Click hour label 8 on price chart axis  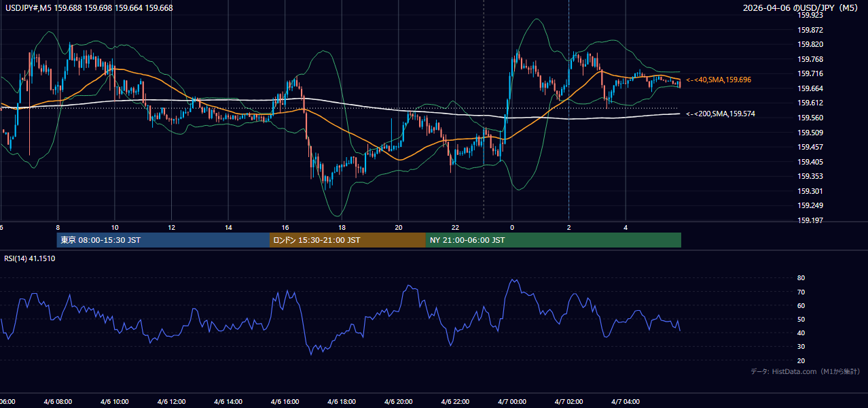coord(58,228)
